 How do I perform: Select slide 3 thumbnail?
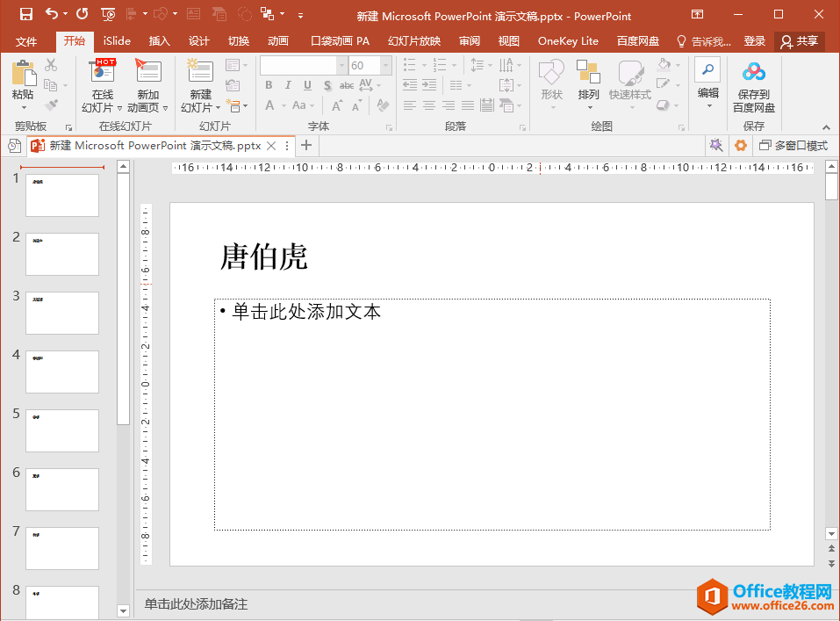click(x=62, y=313)
